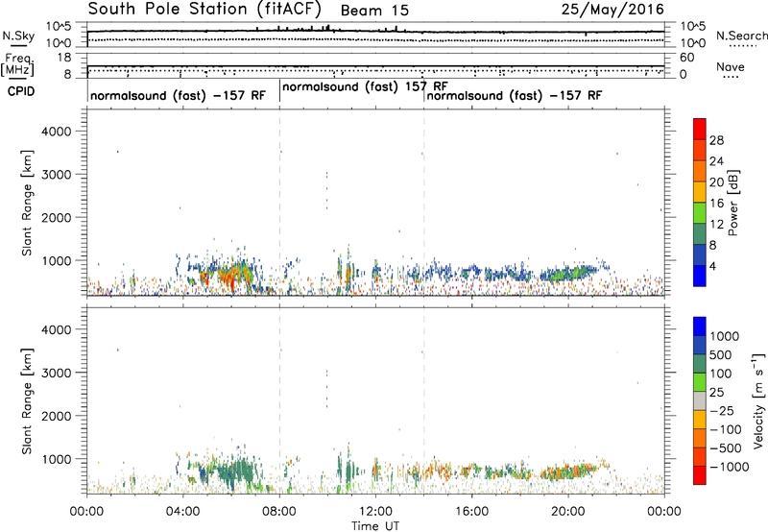Viewport: 768px width, 532px height.
Task: Select the '-500' Velocity colorbar label
Action: click(726, 448)
